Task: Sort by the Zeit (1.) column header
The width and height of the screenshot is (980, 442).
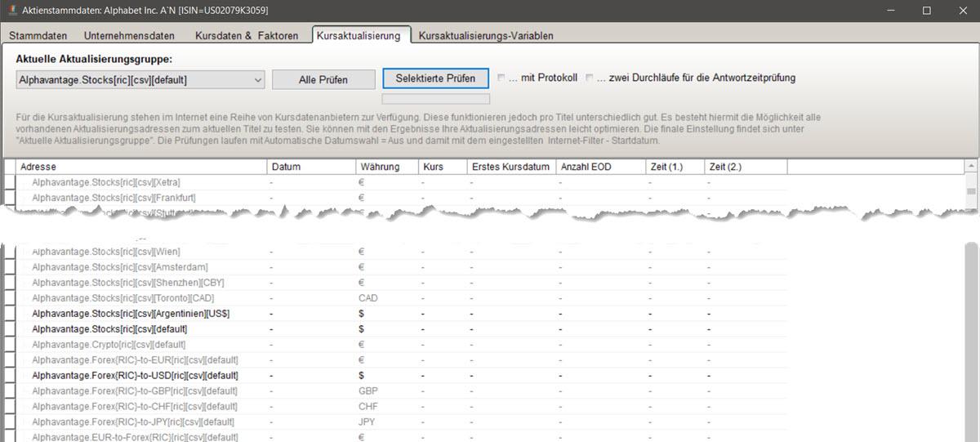Action: (x=675, y=167)
